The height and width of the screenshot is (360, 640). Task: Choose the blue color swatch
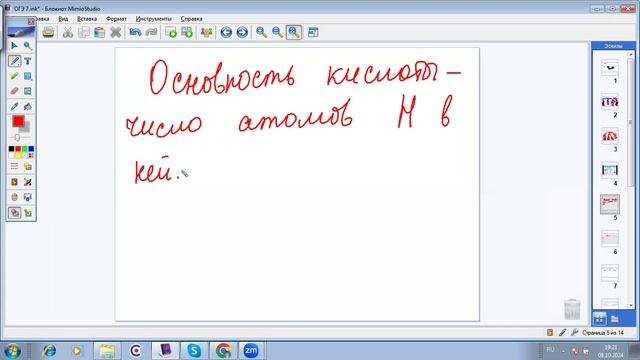click(x=31, y=149)
